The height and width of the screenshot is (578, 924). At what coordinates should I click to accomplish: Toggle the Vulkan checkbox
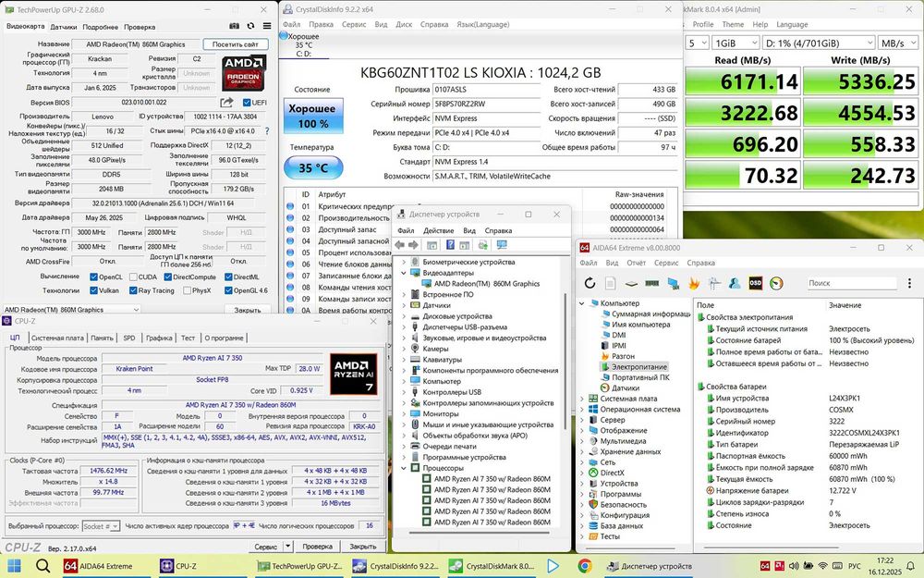[93, 290]
